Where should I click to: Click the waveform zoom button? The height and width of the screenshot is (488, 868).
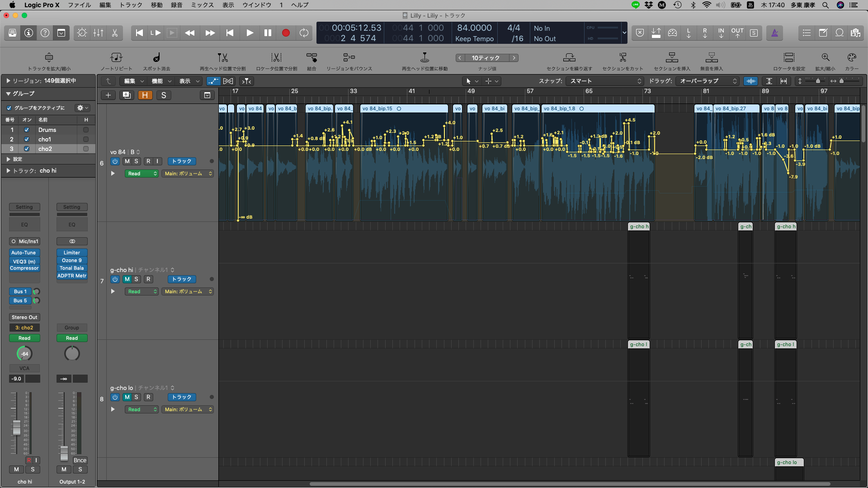point(751,81)
